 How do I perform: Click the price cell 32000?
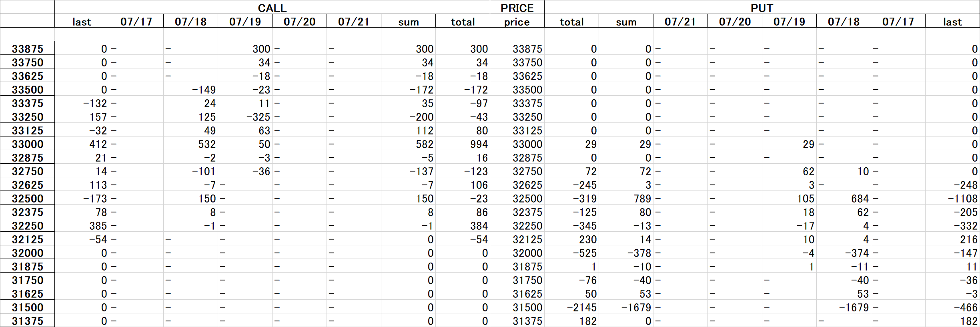[517, 253]
